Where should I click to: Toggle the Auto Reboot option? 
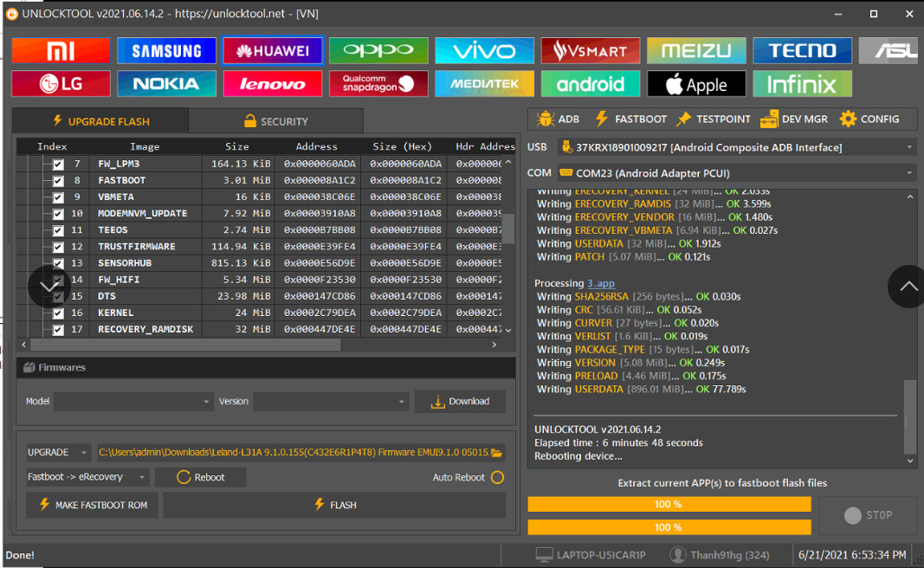tap(497, 477)
